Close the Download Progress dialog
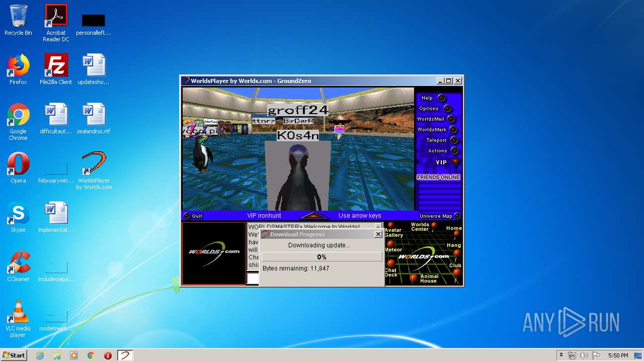644x362 pixels. click(378, 234)
